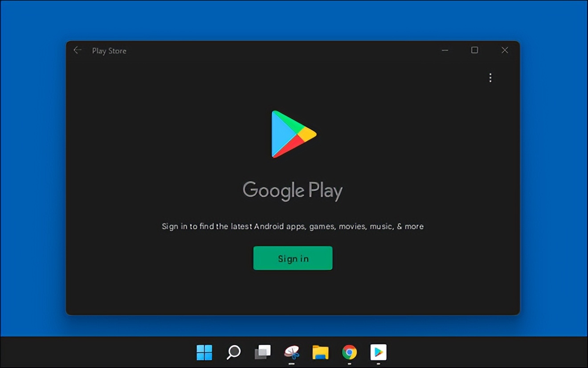The width and height of the screenshot is (588, 368).
Task: Click the running indicator under Chrome
Action: pyautogui.click(x=349, y=364)
